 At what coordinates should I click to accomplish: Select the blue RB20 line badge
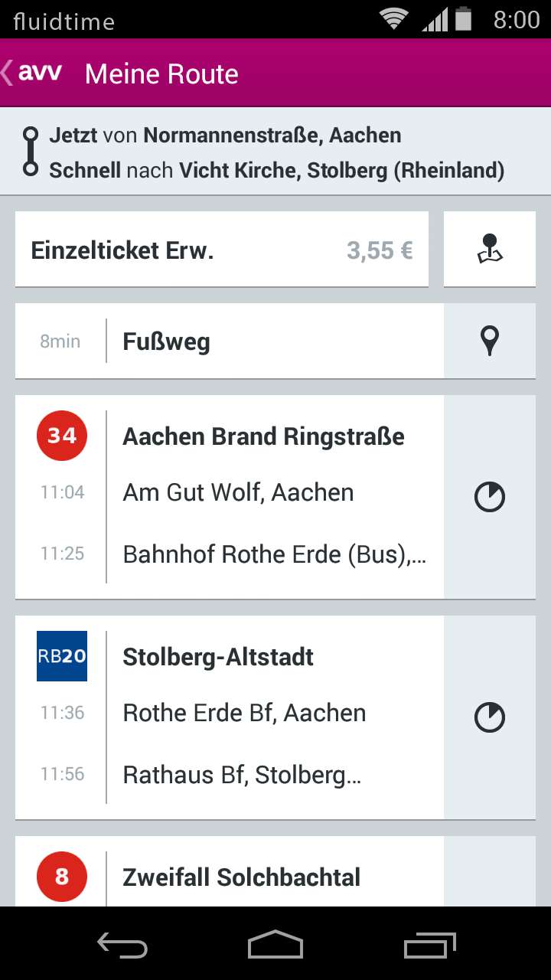62,656
